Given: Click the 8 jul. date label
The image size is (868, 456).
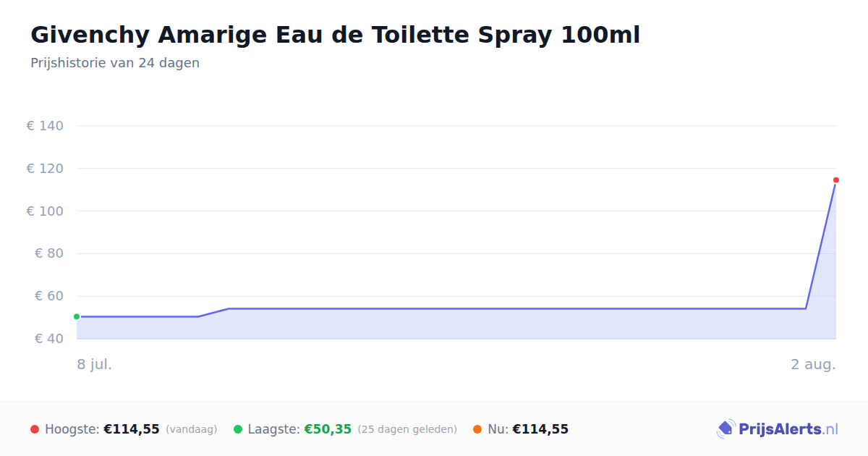Looking at the screenshot, I should pos(95,364).
